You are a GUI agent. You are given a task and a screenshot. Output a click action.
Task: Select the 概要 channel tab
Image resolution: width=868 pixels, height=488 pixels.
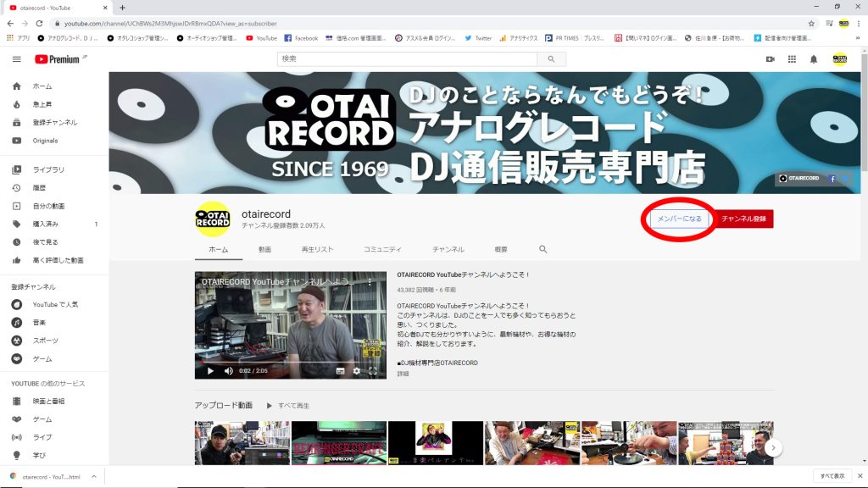501,250
